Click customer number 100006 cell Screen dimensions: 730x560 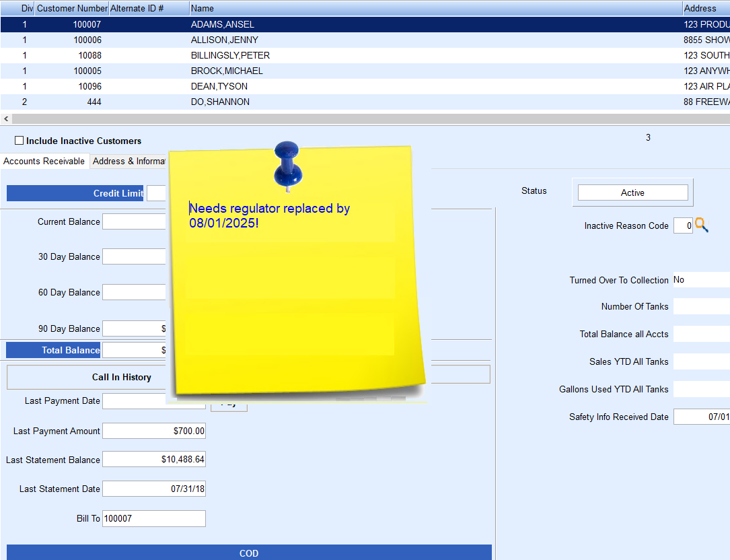[72, 40]
